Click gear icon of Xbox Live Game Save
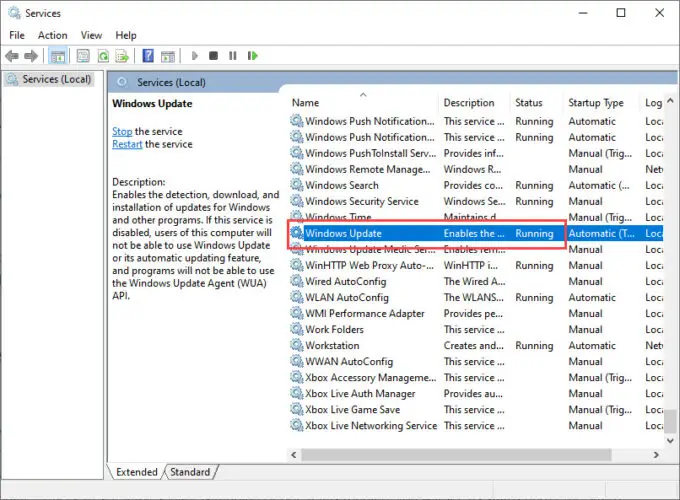The height and width of the screenshot is (500, 680). tap(297, 410)
